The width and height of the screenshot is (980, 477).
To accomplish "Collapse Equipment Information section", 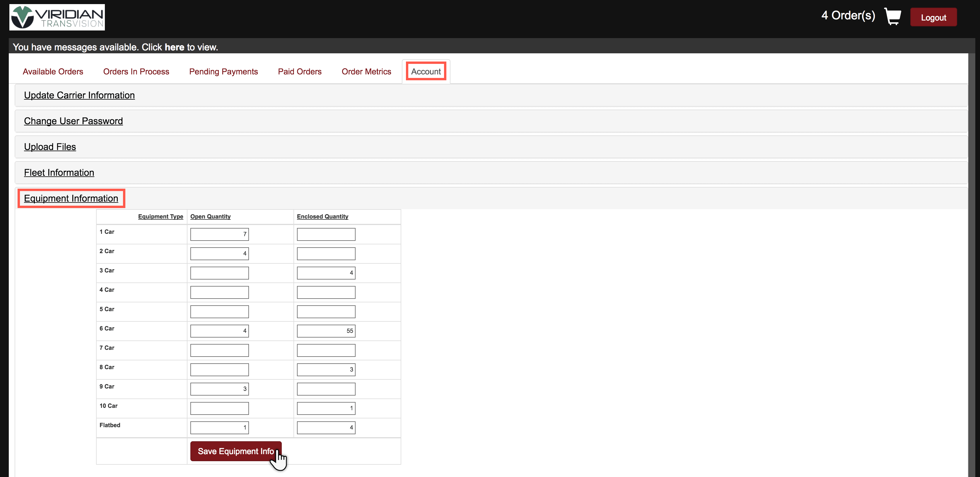I will point(71,198).
